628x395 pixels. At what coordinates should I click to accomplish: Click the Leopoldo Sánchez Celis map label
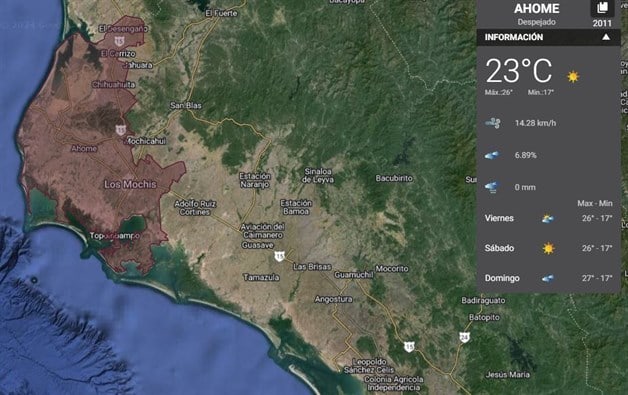(369, 366)
